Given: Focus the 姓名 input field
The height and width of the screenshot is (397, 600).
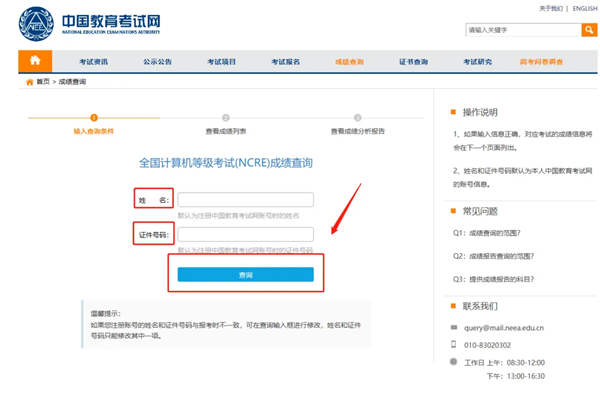Looking at the screenshot, I should tap(246, 199).
